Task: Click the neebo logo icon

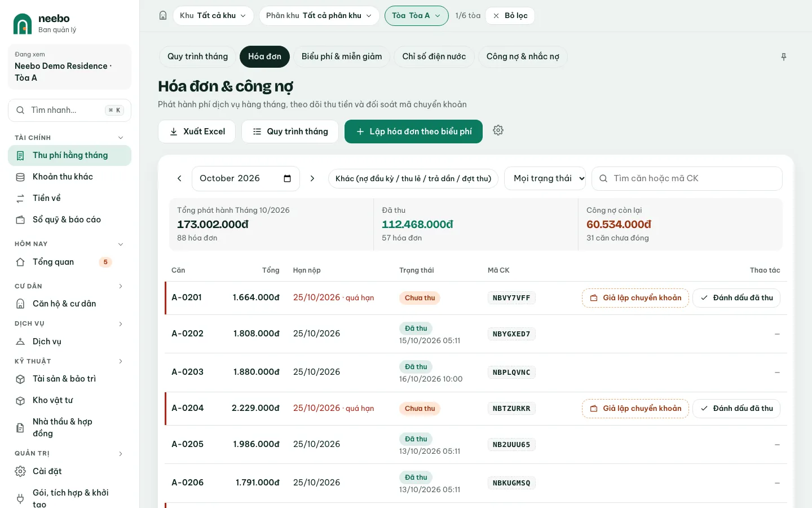Action: 23,24
